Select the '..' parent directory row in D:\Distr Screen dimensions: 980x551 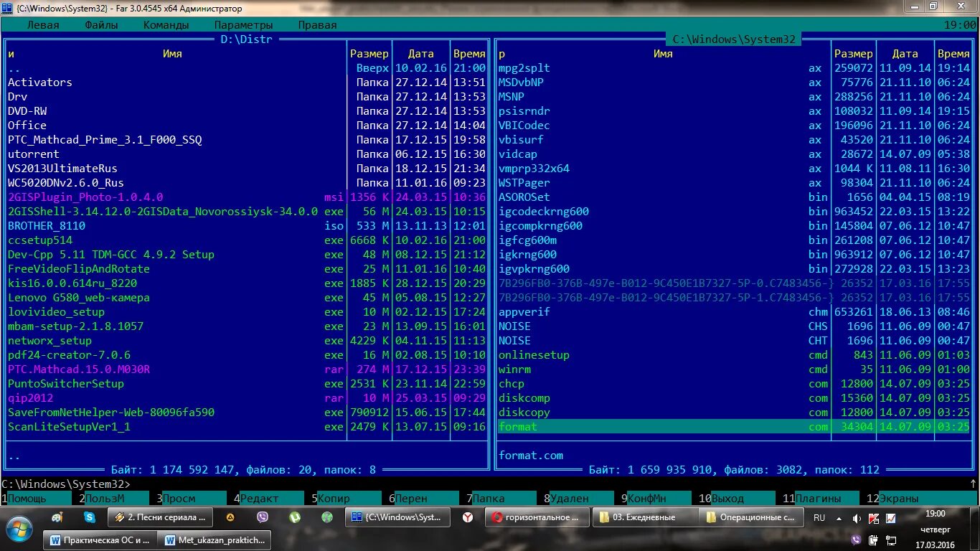245,68
